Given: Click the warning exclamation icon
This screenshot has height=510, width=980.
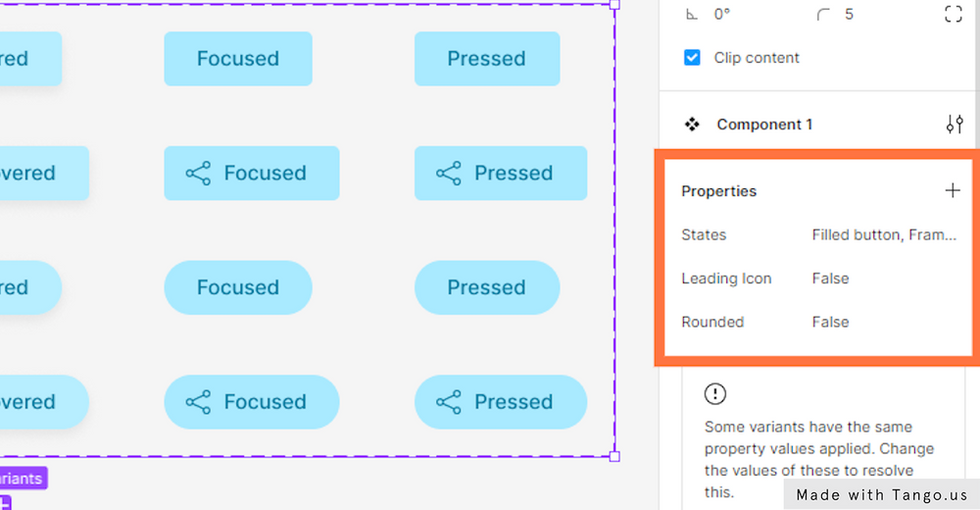Looking at the screenshot, I should pyautogui.click(x=715, y=394).
